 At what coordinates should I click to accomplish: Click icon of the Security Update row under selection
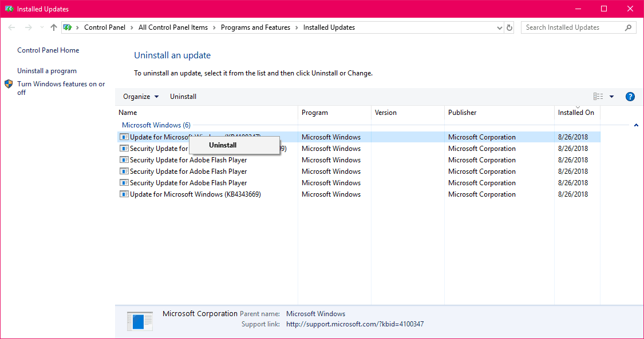[124, 149]
